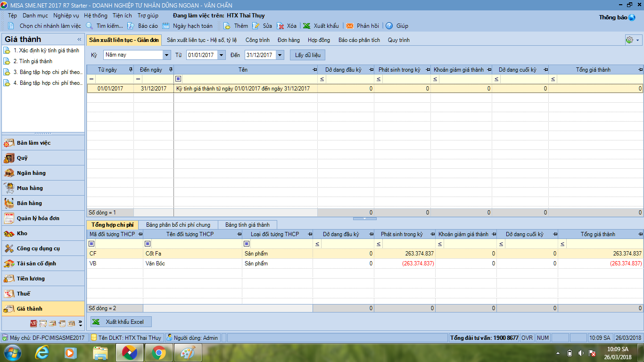Switch to the Hợp đồng tab
The height and width of the screenshot is (362, 644).
(319, 40)
